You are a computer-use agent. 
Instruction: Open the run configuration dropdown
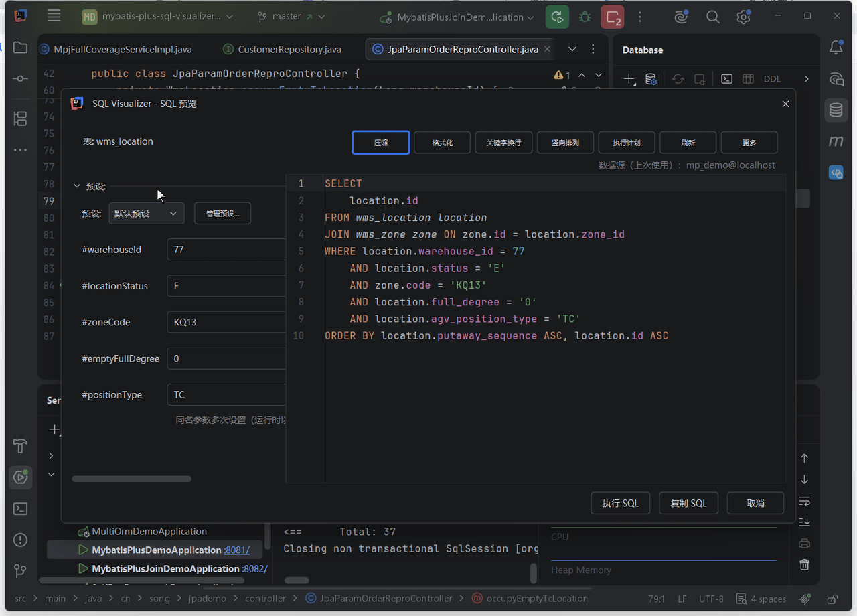[x=457, y=17]
